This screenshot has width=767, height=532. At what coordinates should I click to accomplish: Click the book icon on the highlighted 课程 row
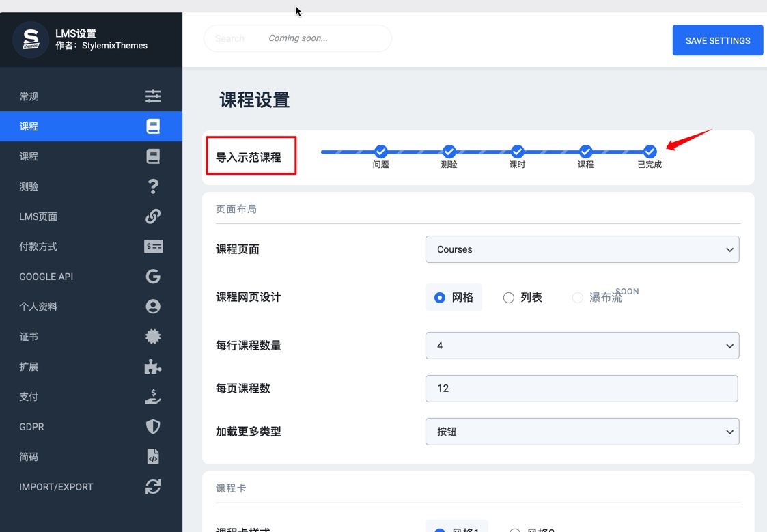153,126
